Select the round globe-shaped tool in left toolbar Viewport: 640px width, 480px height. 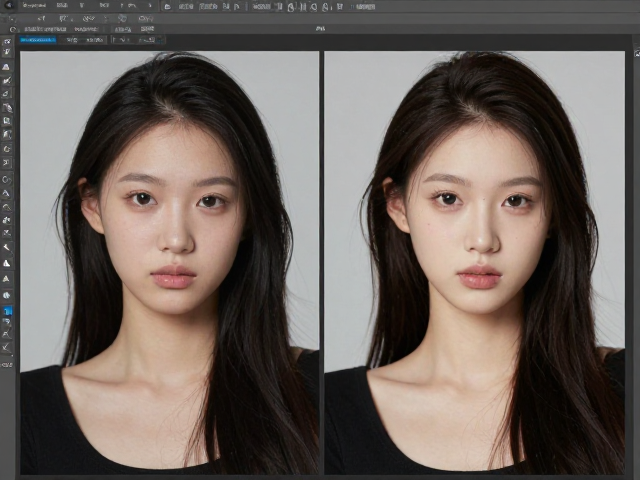pos(7,295)
